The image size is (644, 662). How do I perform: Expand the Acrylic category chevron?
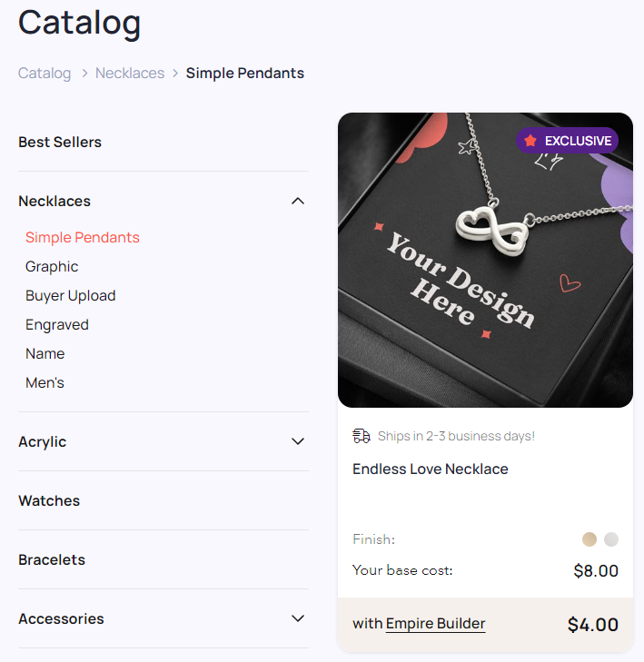click(x=298, y=441)
